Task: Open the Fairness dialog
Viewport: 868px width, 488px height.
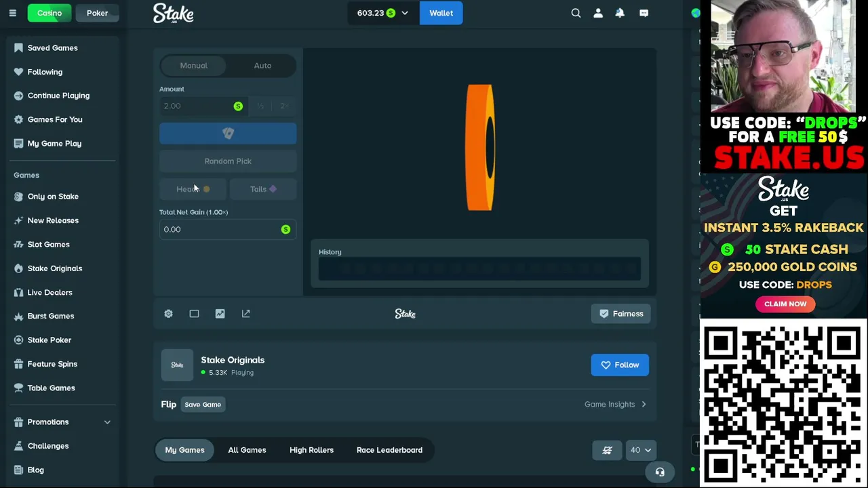Action: click(621, 314)
